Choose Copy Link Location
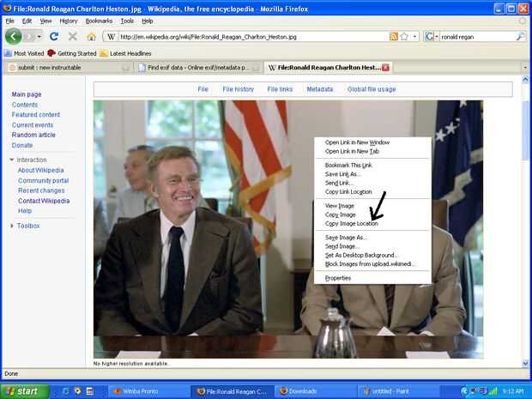532x399 pixels. [x=372, y=191]
